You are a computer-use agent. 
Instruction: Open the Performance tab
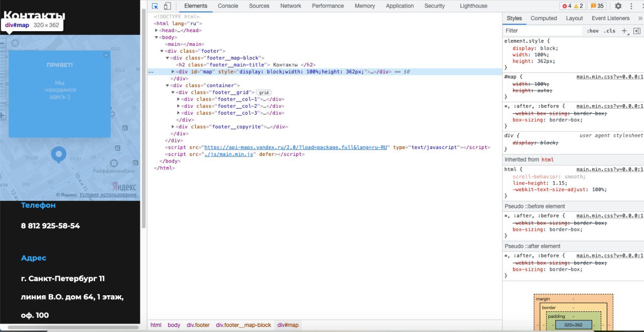pyautogui.click(x=328, y=6)
